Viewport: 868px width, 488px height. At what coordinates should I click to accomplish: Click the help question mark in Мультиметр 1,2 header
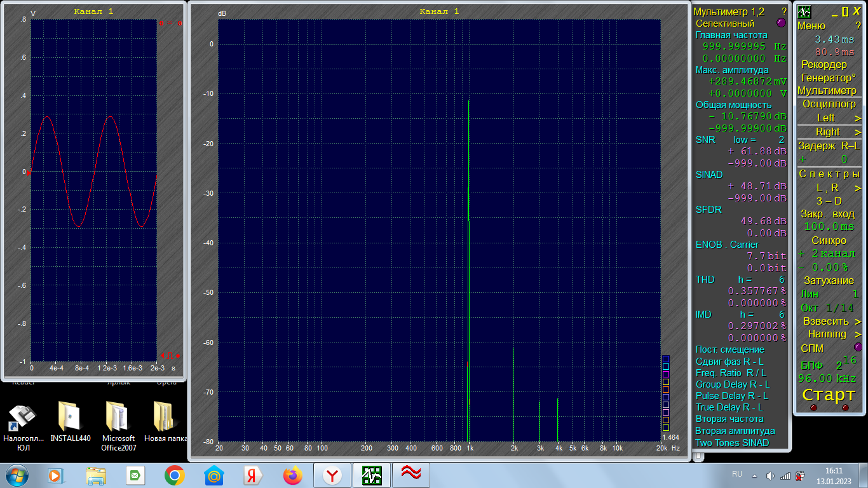[784, 11]
